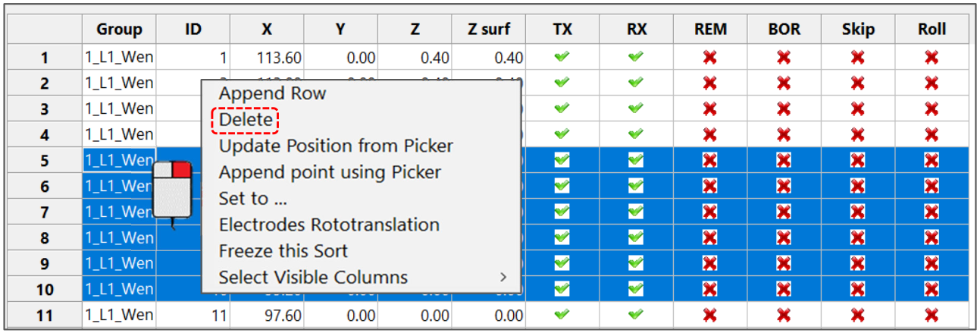Image resolution: width=980 pixels, height=333 pixels.
Task: Choose Delete from the context menu
Action: (246, 120)
